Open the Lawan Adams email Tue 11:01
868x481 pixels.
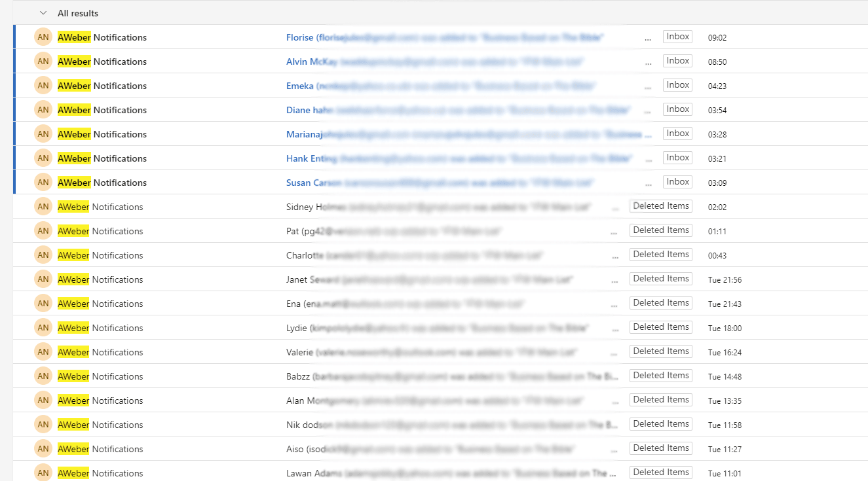440,471
